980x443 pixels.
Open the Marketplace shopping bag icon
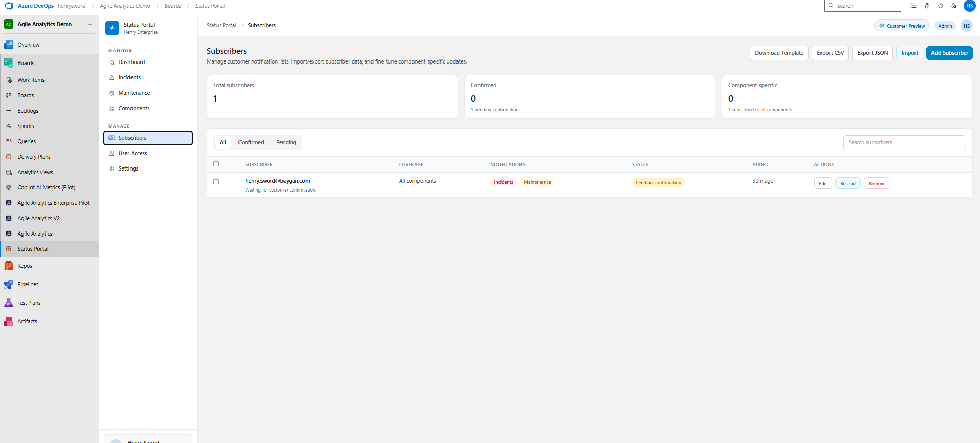click(927, 6)
